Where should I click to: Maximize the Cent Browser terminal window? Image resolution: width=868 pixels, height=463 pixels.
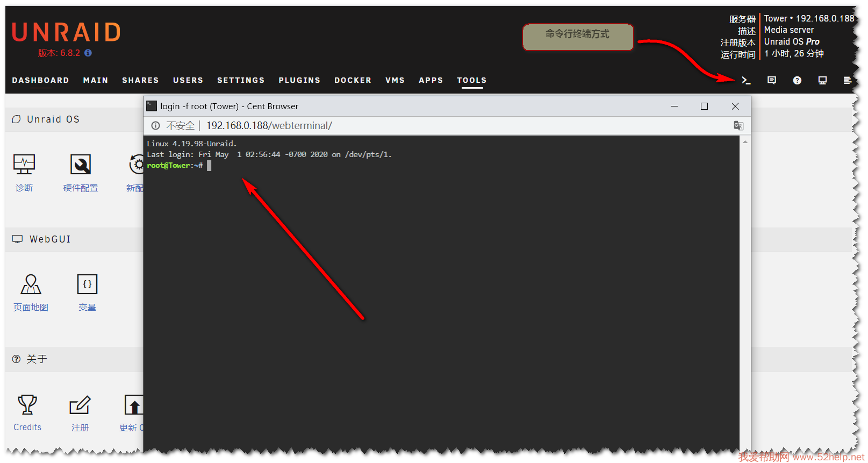(704, 106)
